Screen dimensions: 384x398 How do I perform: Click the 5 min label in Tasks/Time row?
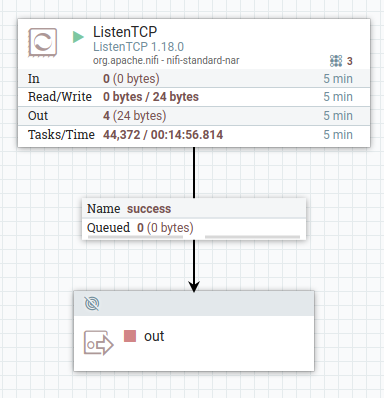(338, 135)
